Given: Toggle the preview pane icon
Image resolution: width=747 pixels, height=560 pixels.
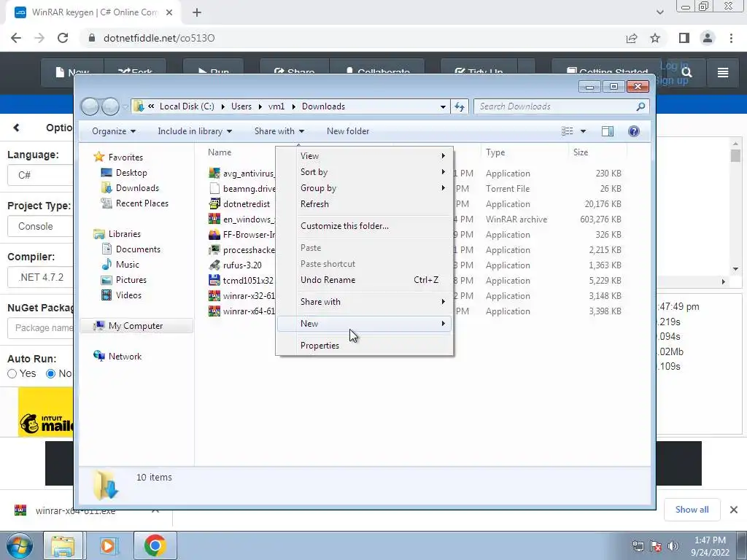Looking at the screenshot, I should coord(608,131).
